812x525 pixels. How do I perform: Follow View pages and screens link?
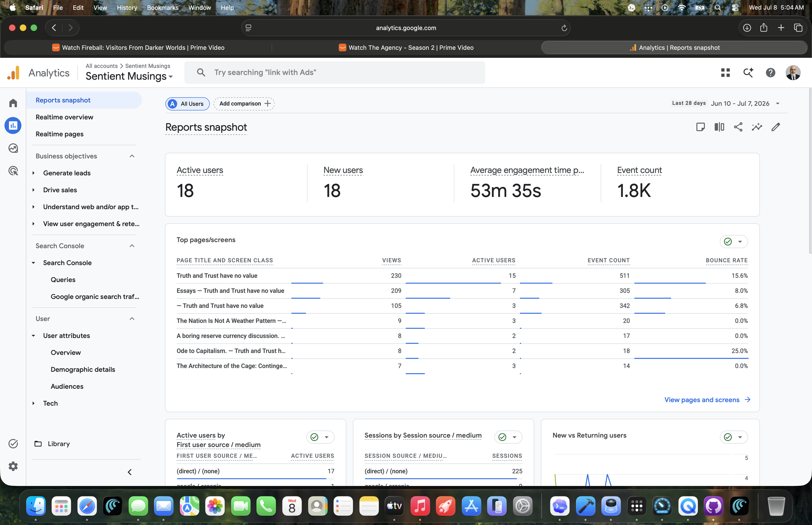click(x=707, y=400)
